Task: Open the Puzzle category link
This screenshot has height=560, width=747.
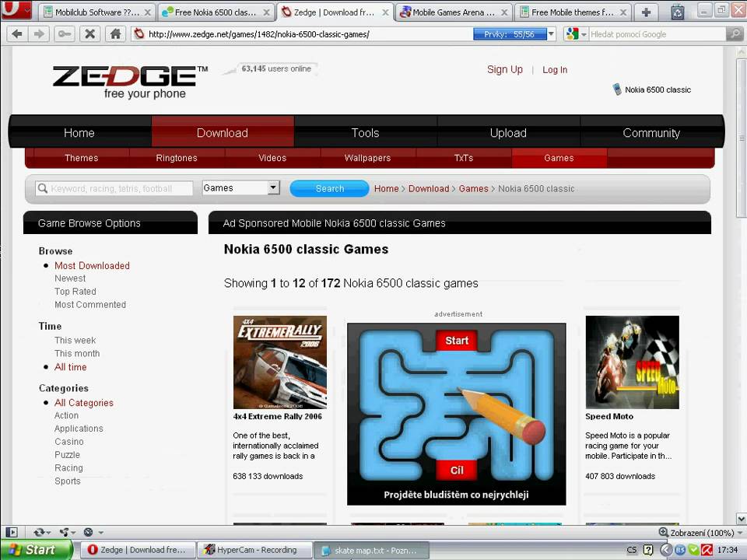Action: click(x=67, y=455)
